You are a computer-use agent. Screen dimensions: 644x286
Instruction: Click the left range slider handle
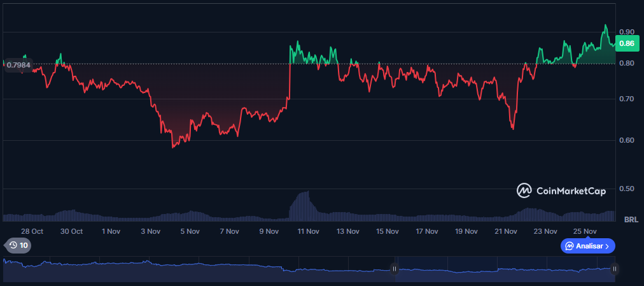pyautogui.click(x=395, y=269)
